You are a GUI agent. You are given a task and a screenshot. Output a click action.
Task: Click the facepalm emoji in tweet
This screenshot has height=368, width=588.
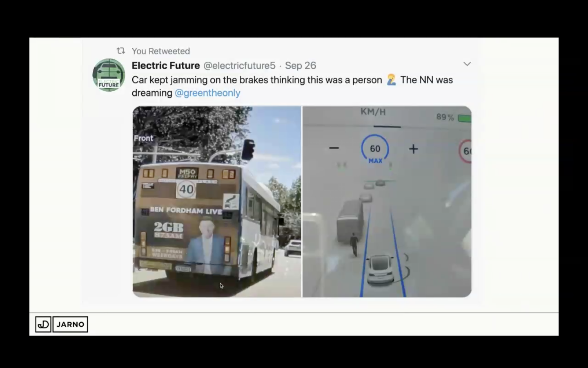click(x=391, y=80)
